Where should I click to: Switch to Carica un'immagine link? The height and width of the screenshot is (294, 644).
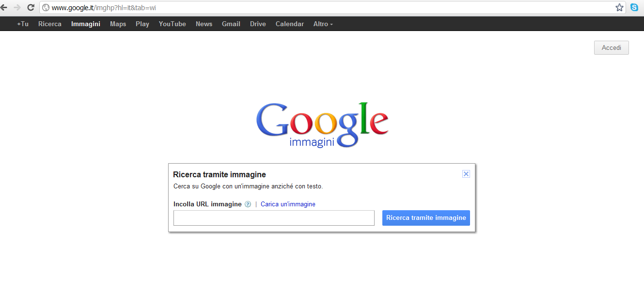coord(288,204)
